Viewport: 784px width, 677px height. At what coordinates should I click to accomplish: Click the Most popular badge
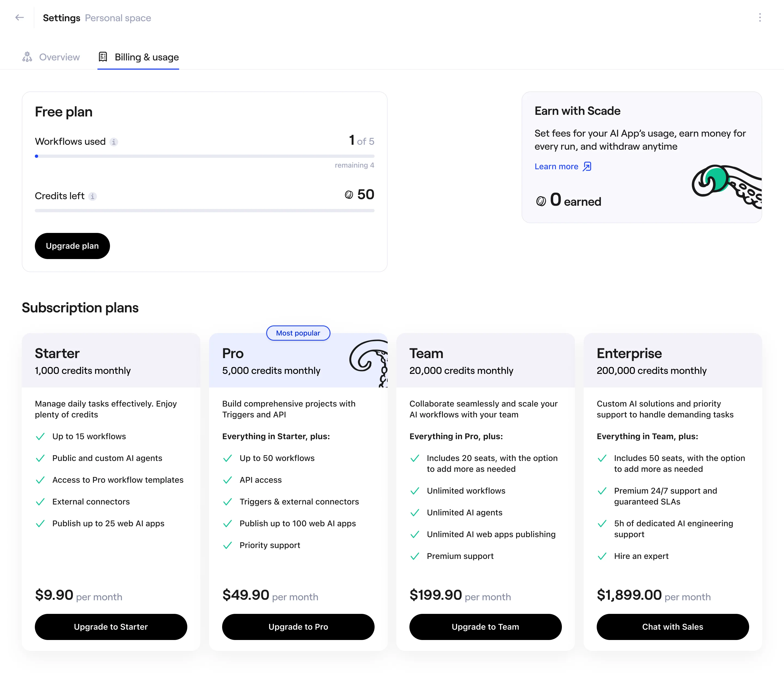(x=298, y=333)
